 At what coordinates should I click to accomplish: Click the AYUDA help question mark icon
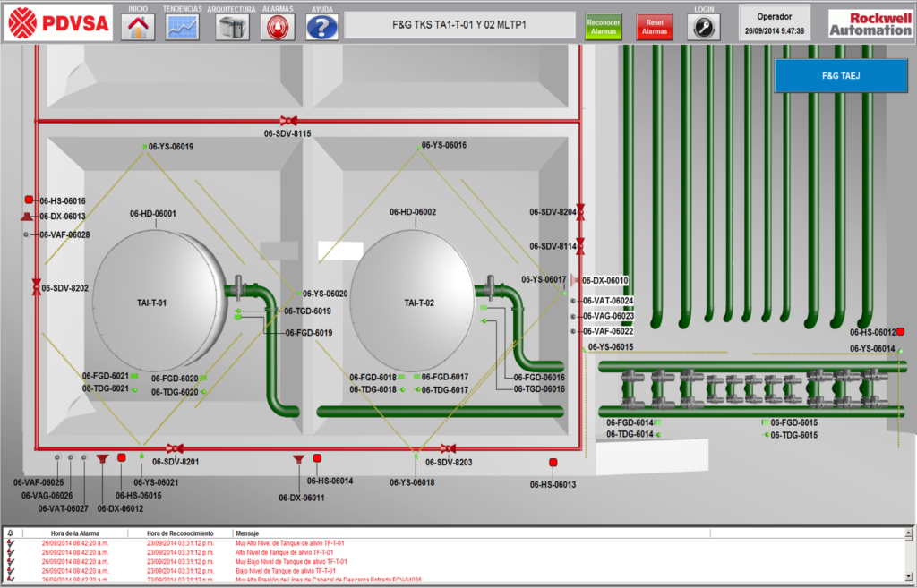(x=321, y=27)
